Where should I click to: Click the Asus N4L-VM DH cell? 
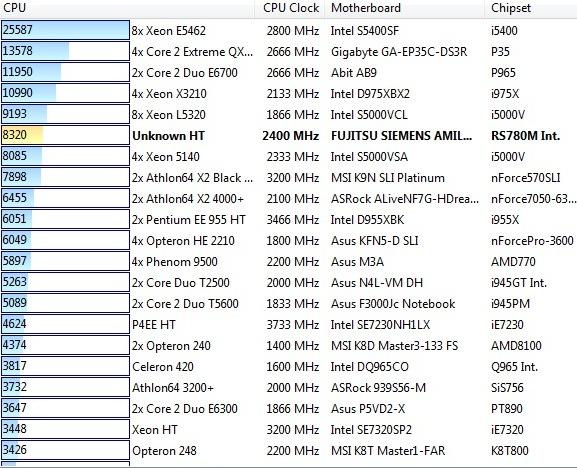click(x=376, y=283)
